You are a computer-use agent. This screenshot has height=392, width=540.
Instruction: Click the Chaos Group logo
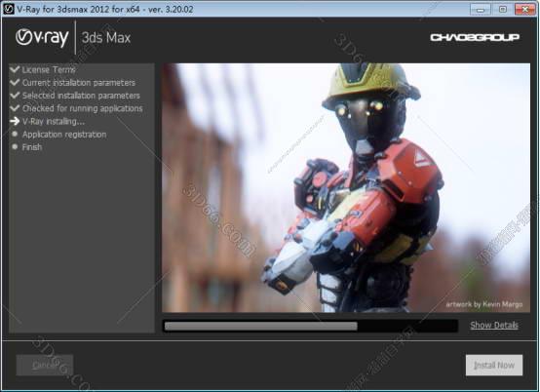coord(475,37)
